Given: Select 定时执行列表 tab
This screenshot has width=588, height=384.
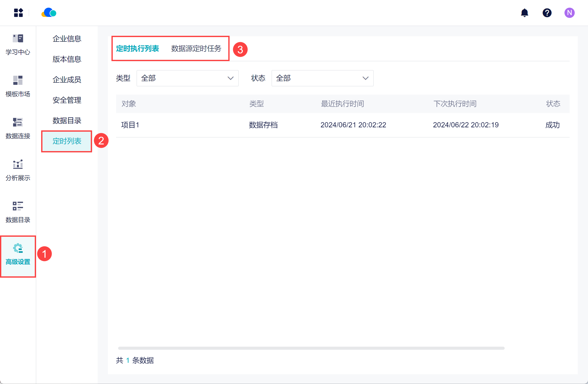Looking at the screenshot, I should coord(138,49).
